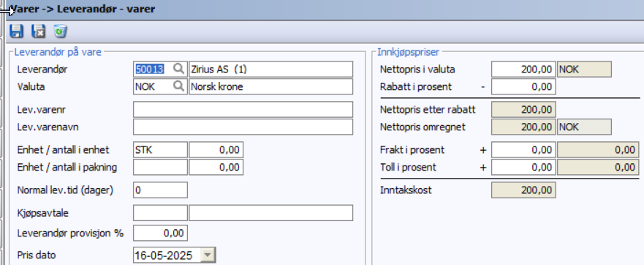Click the Nettopris i valuta amount field
This screenshot has height=265, width=644.
click(523, 69)
